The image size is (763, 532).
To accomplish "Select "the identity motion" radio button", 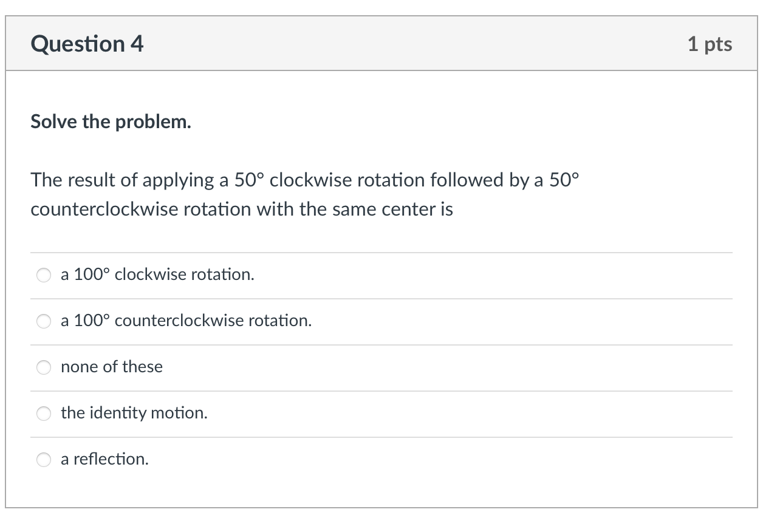I will 43,414.
